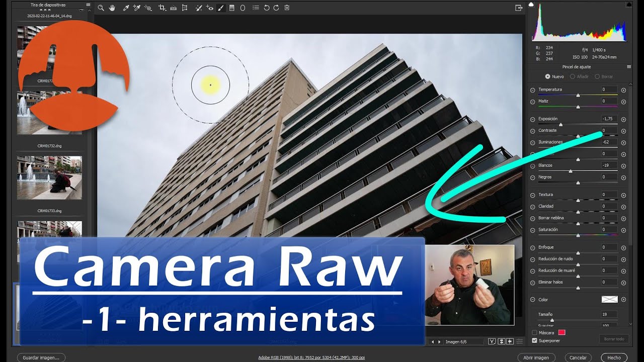Select the CRM01733.dng fountain thumbnail
644x362 pixels.
tap(49, 178)
